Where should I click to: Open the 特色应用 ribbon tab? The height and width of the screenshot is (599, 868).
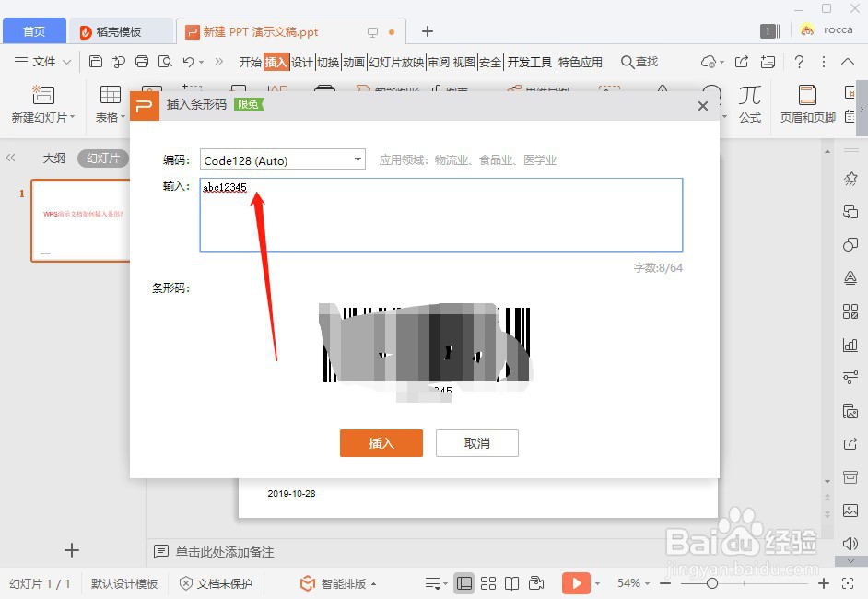581,62
